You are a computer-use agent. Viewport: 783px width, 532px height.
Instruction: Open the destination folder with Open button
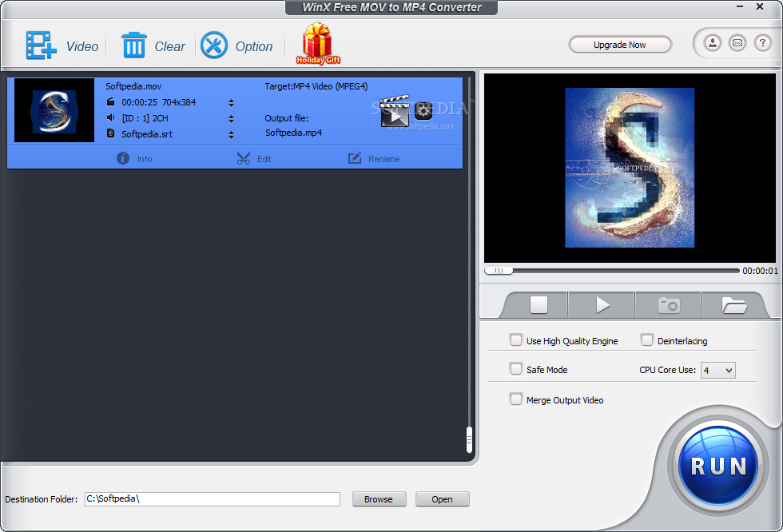pyautogui.click(x=442, y=499)
